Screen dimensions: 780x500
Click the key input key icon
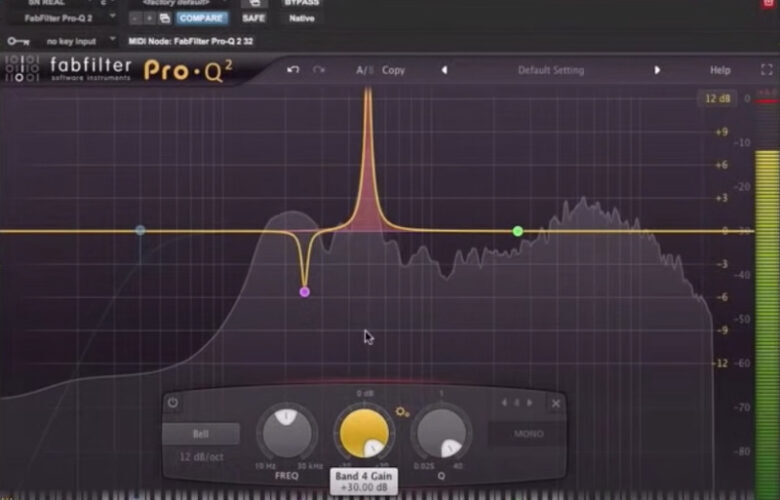coord(18,41)
